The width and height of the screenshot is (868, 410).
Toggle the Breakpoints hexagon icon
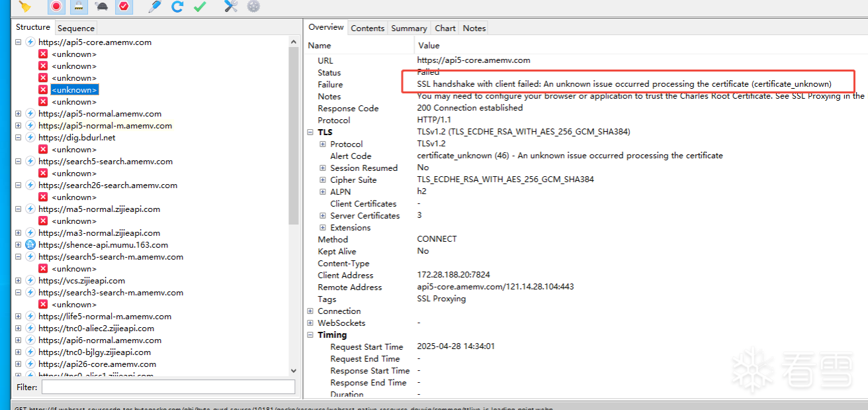[x=123, y=6]
